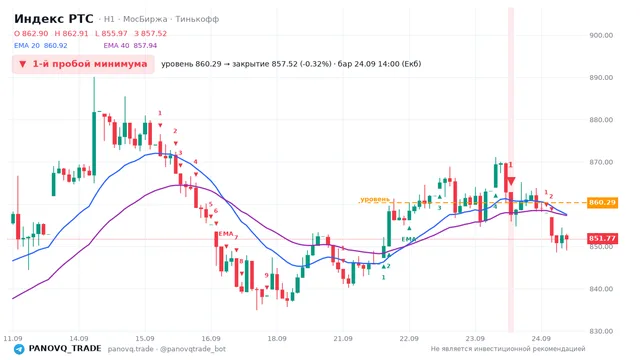Click the '3 857.52' close value
The image size is (640, 360).
[151, 33]
